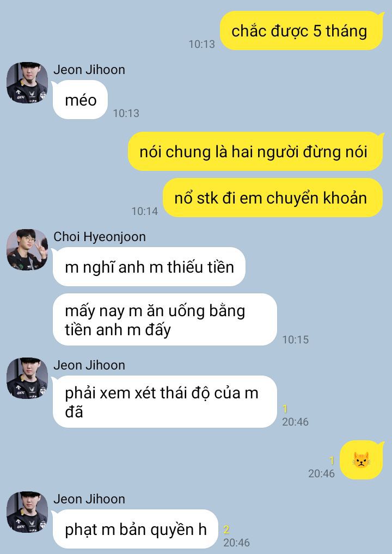Image resolution: width=392 pixels, height=554 pixels.
Task: Click the 10:15 timestamp
Action: [296, 340]
